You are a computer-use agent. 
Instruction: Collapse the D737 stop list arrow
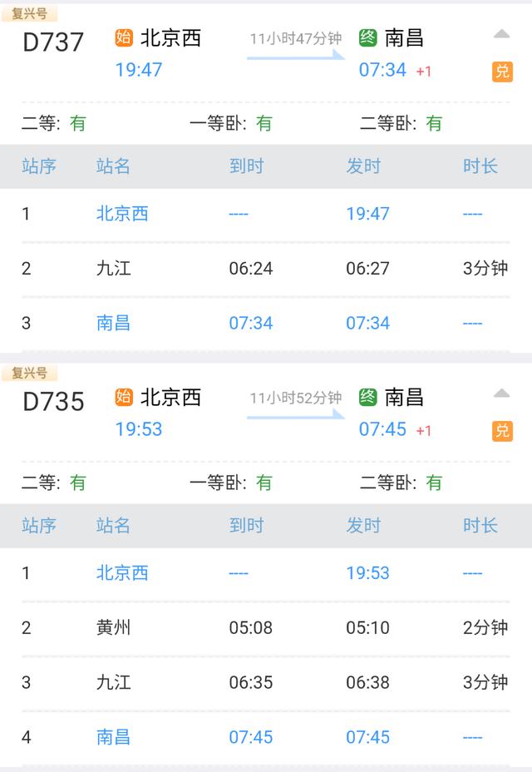click(501, 34)
